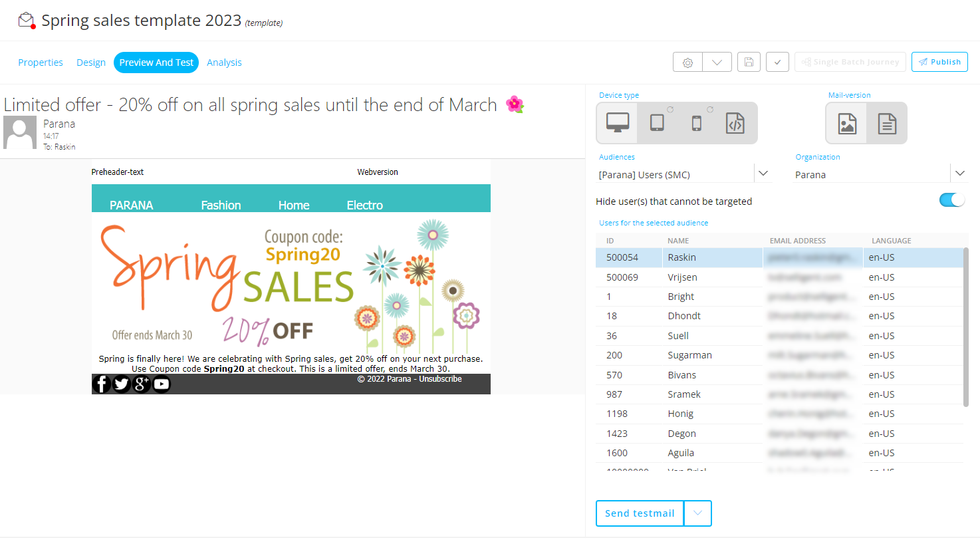980x540 pixels.
Task: Expand the Audiences dropdown
Action: click(x=762, y=174)
